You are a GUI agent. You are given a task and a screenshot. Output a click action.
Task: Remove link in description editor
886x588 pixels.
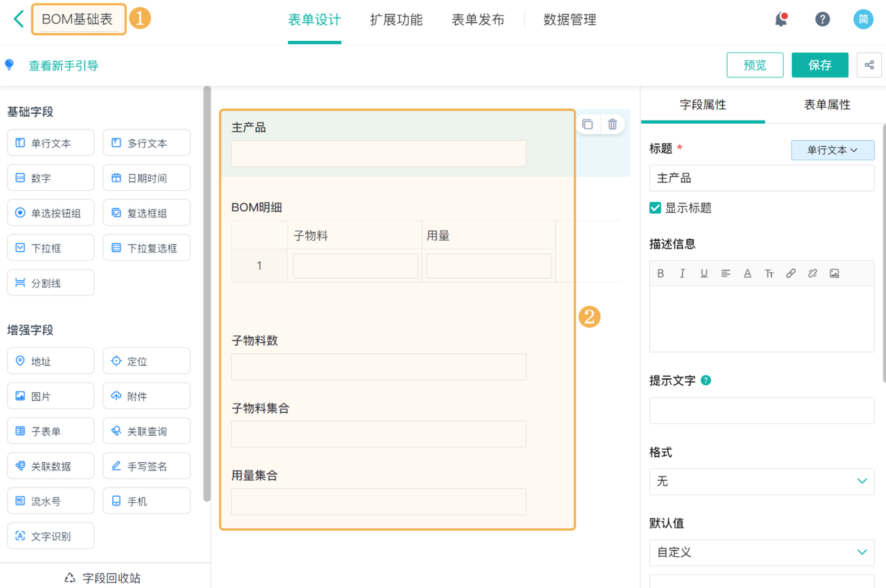[x=813, y=273]
